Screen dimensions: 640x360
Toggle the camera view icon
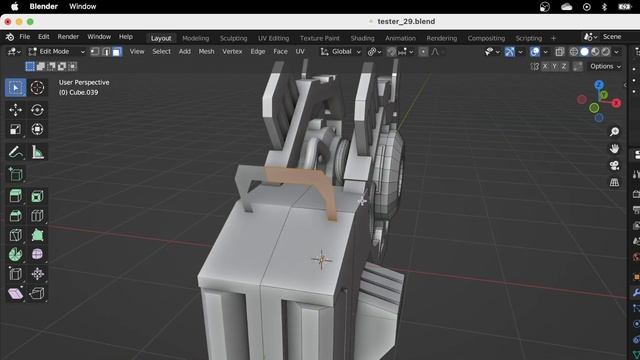614,165
